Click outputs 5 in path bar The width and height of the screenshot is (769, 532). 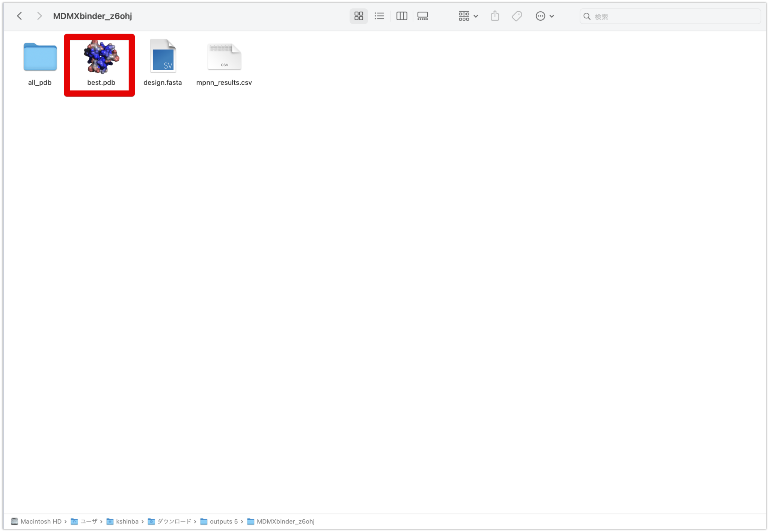click(223, 521)
